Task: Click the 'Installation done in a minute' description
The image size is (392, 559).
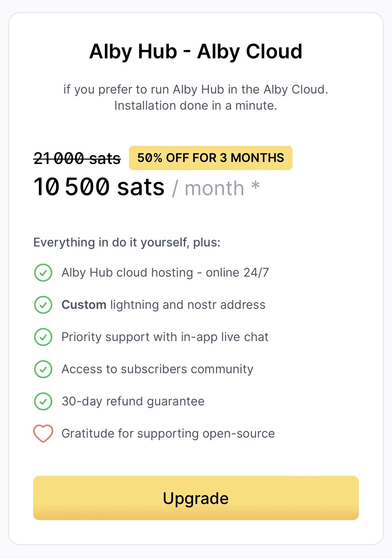Action: (196, 106)
